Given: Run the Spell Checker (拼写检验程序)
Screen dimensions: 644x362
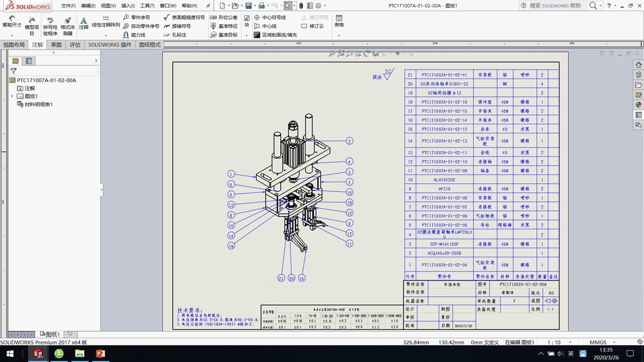Looking at the screenshot, I should point(50,27).
